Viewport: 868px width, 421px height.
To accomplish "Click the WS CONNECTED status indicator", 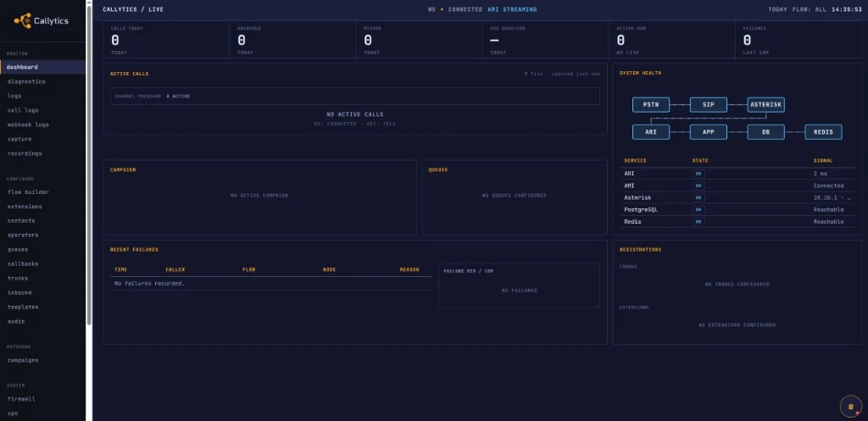I will pyautogui.click(x=455, y=9).
